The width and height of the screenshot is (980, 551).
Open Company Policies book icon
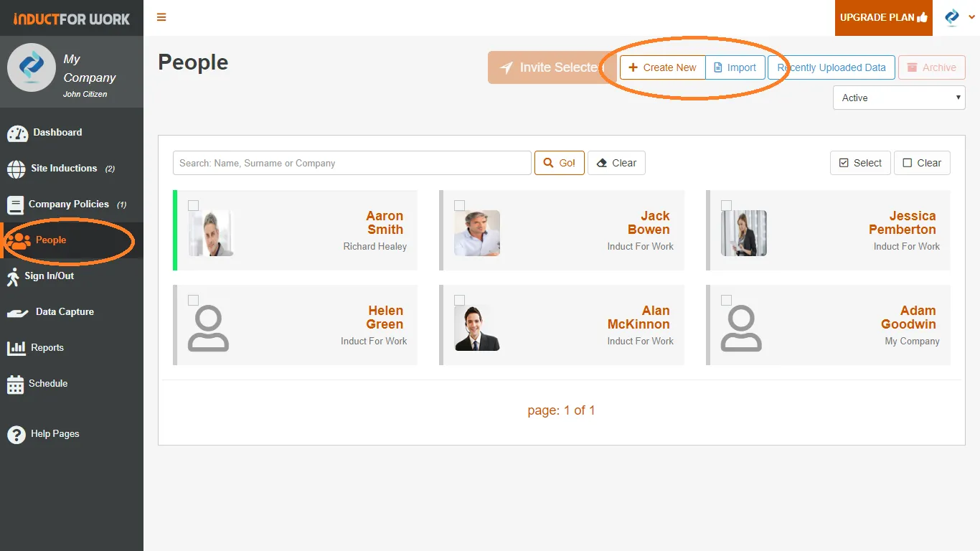pos(15,205)
